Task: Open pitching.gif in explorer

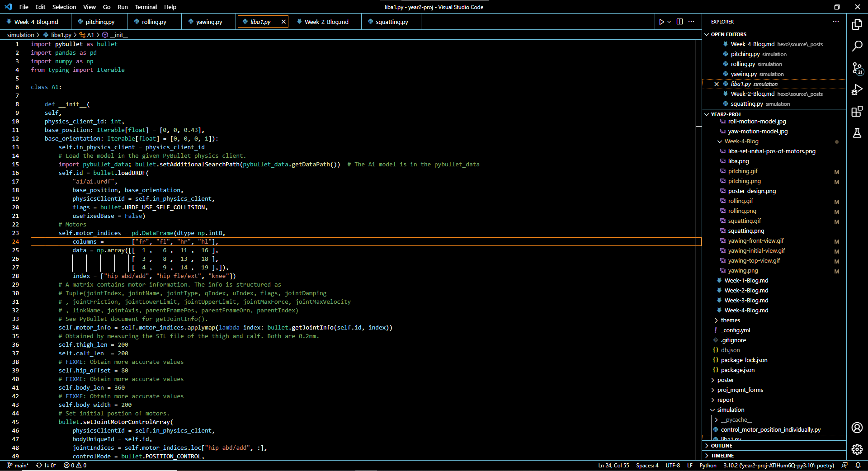Action: (743, 171)
